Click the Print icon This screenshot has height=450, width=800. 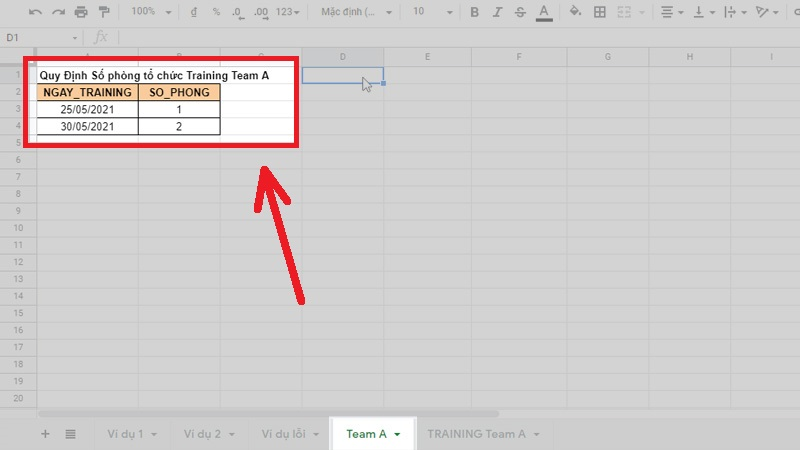(81, 13)
